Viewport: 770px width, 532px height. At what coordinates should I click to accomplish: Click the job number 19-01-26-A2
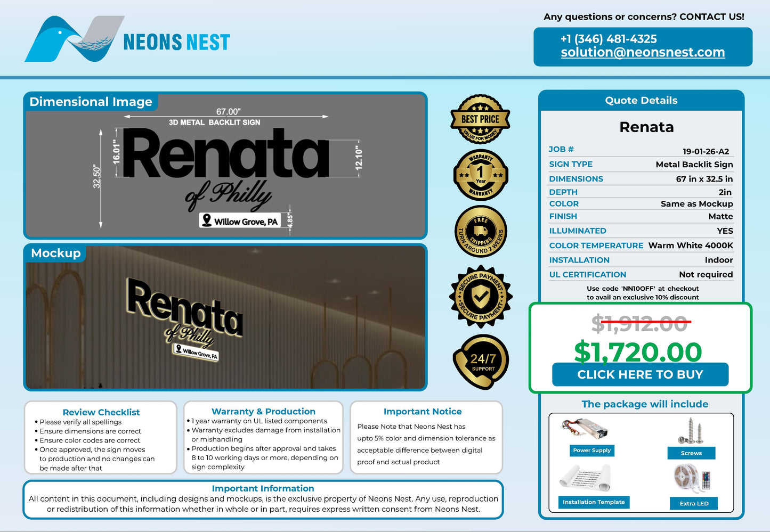[706, 151]
